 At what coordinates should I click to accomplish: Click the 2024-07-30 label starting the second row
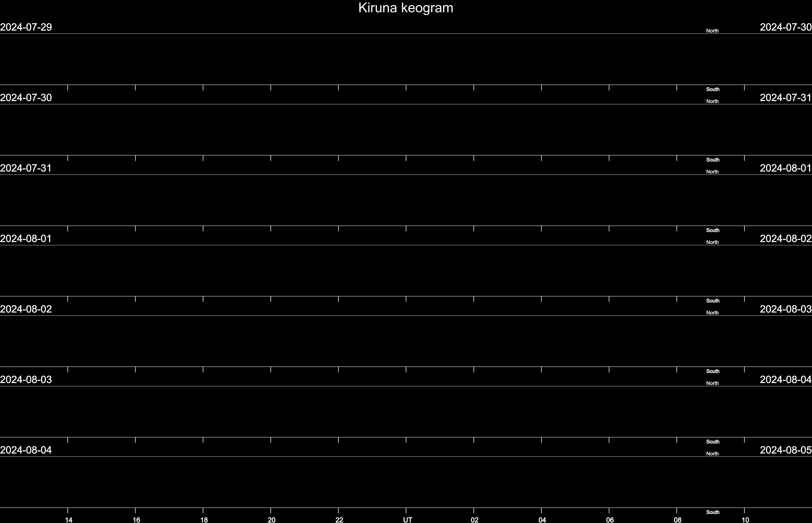pos(26,98)
